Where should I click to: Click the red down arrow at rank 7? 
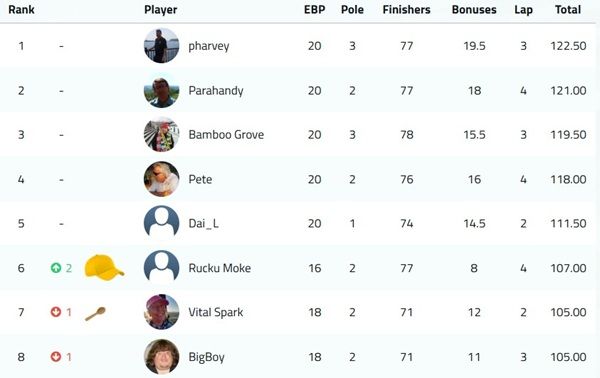[56, 312]
